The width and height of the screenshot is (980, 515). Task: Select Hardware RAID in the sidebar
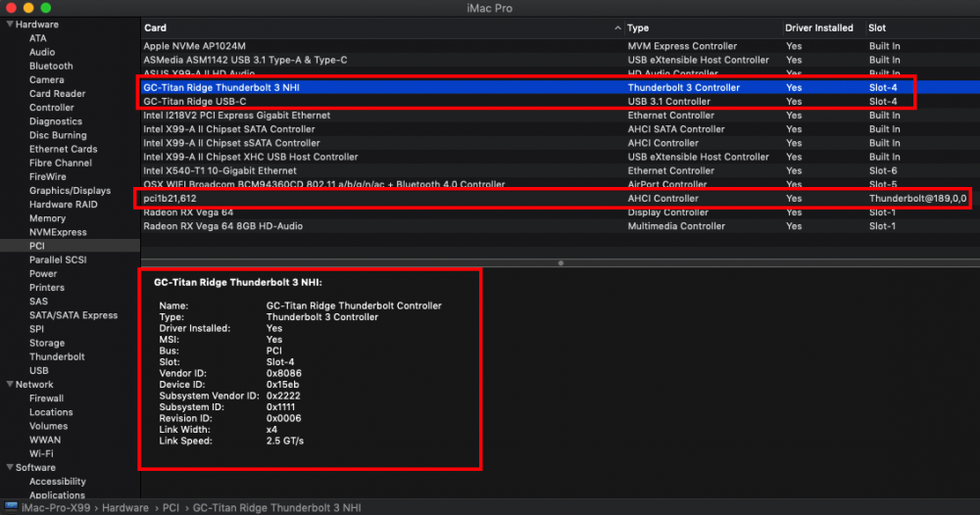pos(63,204)
